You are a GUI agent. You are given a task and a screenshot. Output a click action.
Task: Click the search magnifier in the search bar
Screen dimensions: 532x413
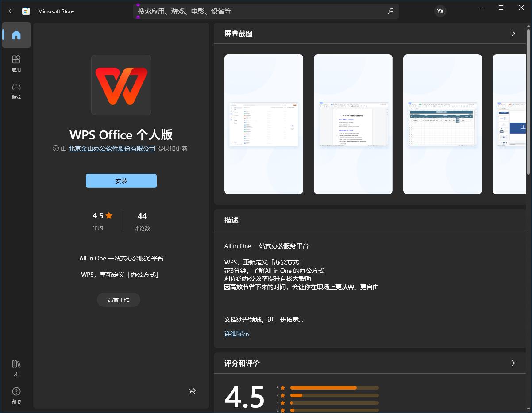click(390, 11)
